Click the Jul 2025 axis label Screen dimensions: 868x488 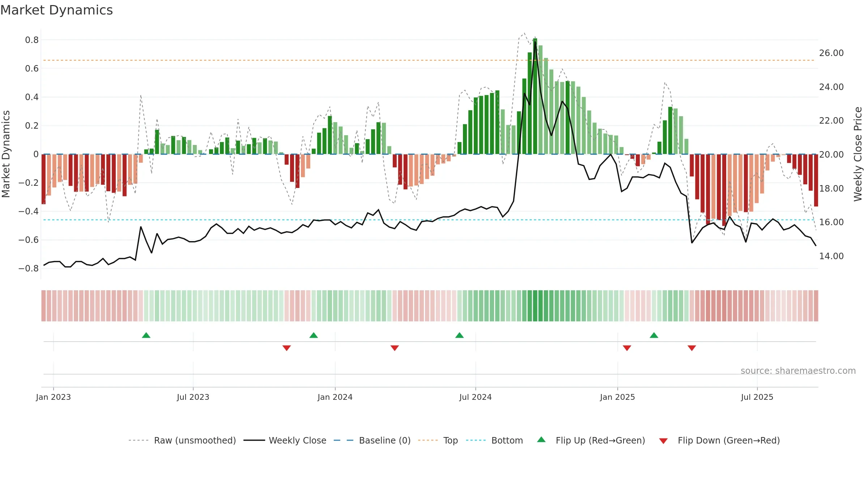coord(757,397)
